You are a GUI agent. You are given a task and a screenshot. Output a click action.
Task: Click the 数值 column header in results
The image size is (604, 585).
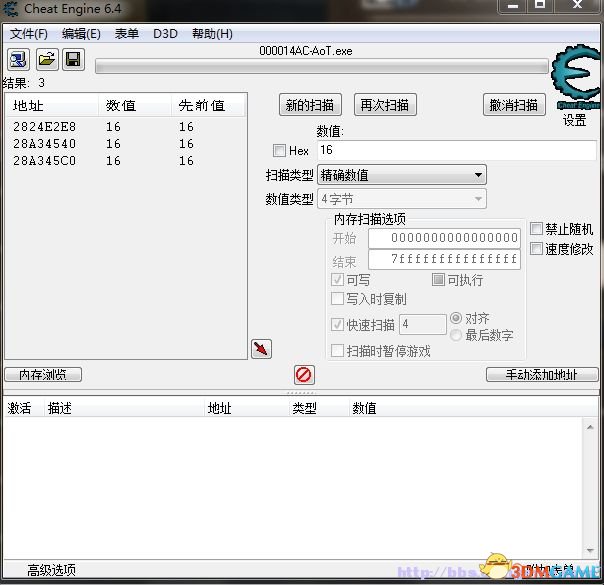[135, 105]
